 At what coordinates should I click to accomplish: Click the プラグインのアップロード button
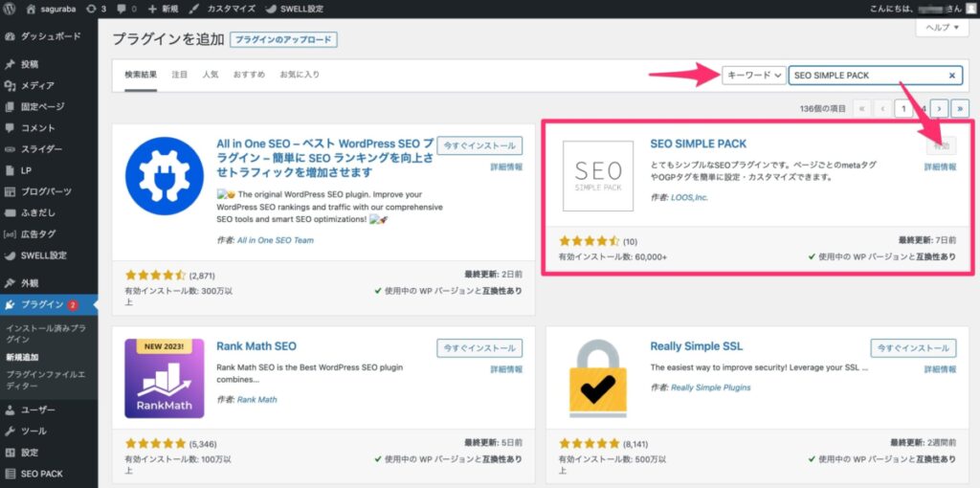[x=283, y=40]
